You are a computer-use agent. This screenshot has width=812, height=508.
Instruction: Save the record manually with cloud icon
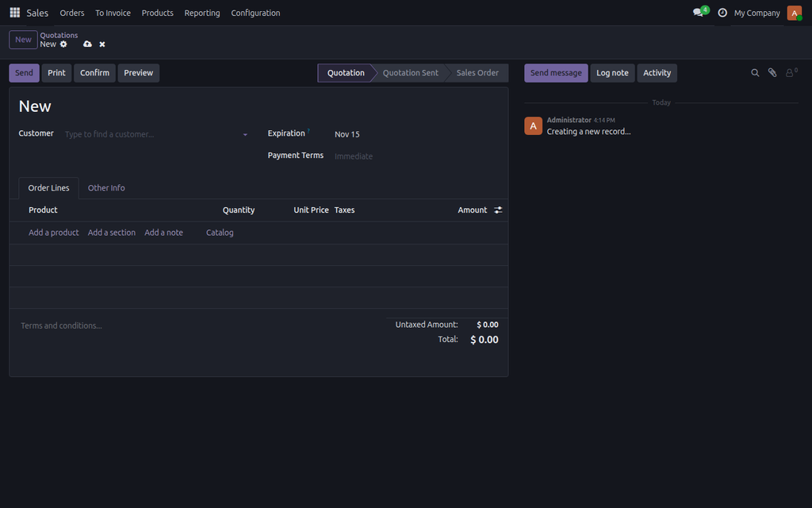point(87,44)
